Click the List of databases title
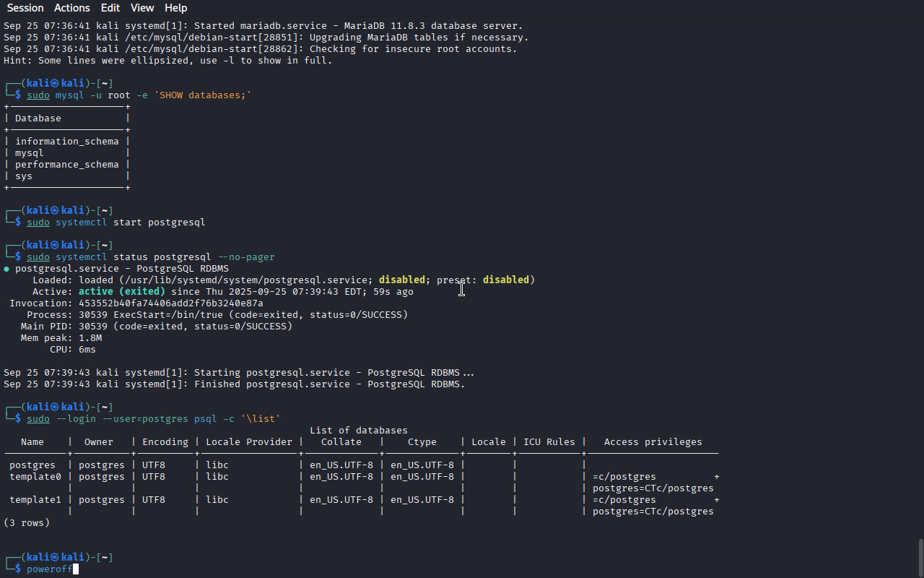 click(359, 431)
